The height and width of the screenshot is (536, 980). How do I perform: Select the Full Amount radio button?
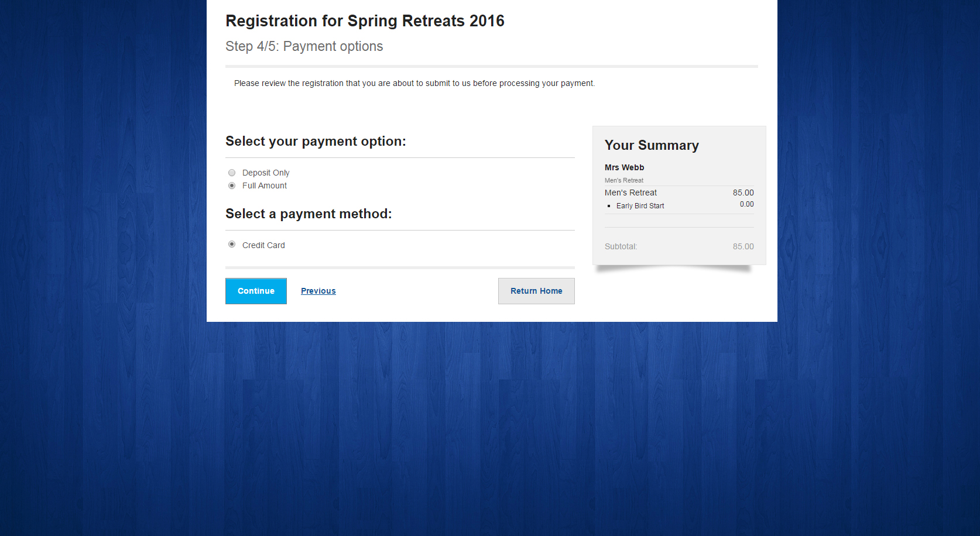click(x=232, y=185)
